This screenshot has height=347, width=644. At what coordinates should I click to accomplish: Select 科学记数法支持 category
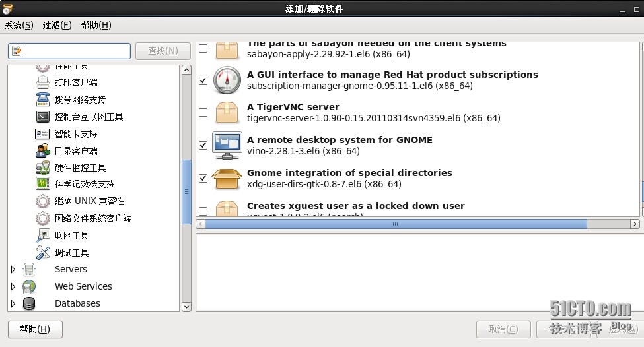pos(84,184)
